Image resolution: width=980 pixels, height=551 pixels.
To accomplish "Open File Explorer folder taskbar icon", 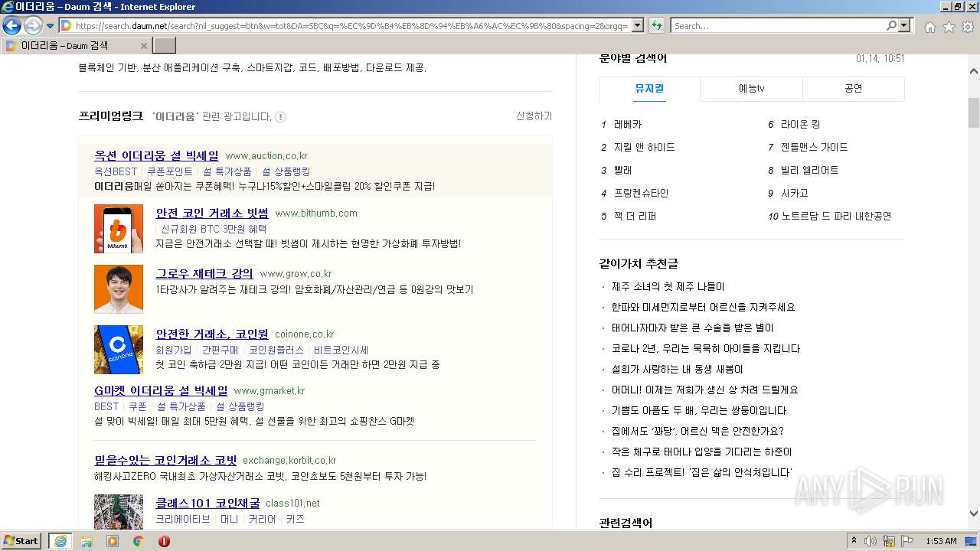I will (x=87, y=541).
